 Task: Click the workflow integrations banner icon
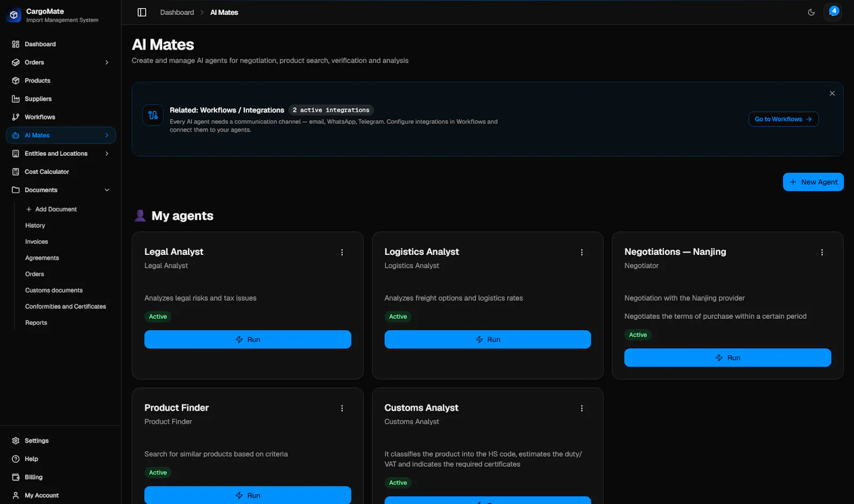click(x=153, y=115)
